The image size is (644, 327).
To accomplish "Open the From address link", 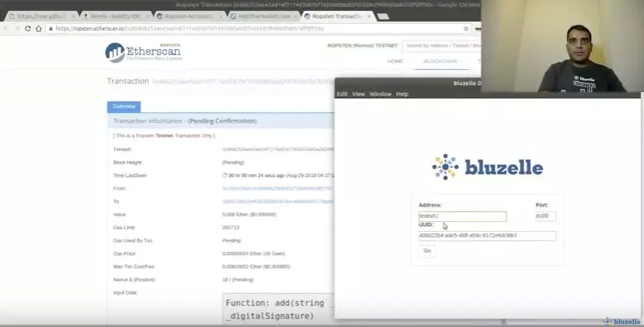I will coord(278,188).
